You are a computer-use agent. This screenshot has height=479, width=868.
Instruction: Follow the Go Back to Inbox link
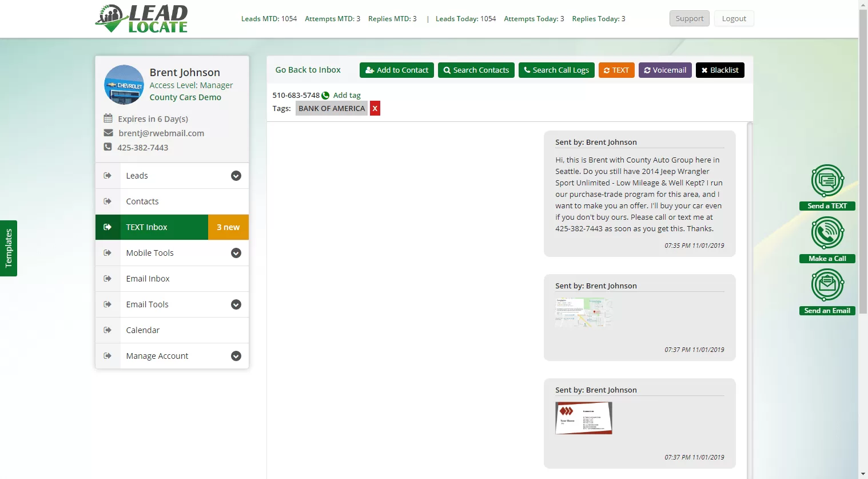(308, 70)
